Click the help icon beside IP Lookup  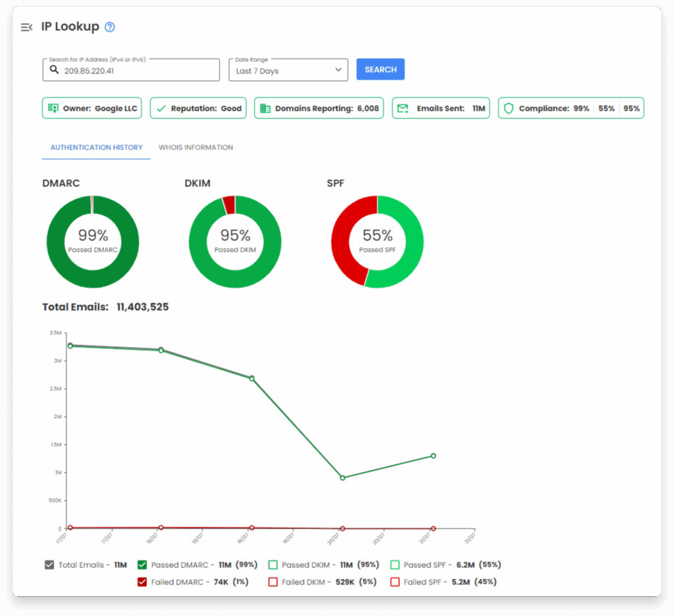pos(110,27)
